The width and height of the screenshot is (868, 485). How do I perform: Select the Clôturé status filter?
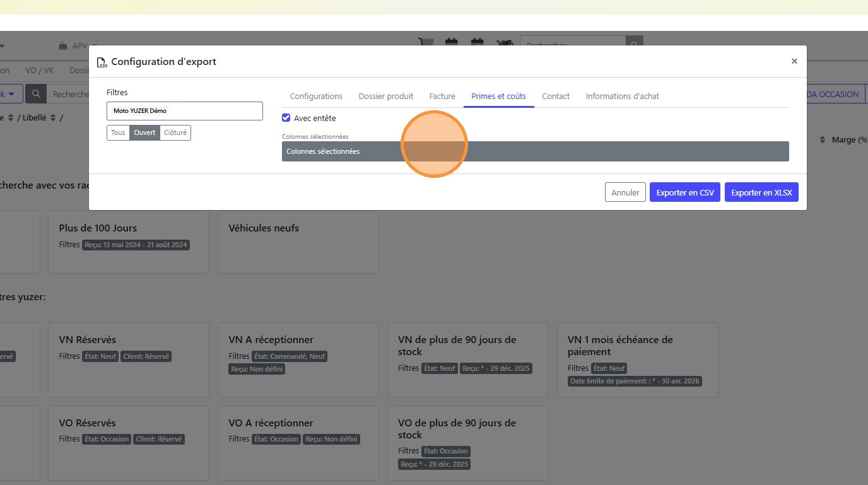click(x=175, y=132)
